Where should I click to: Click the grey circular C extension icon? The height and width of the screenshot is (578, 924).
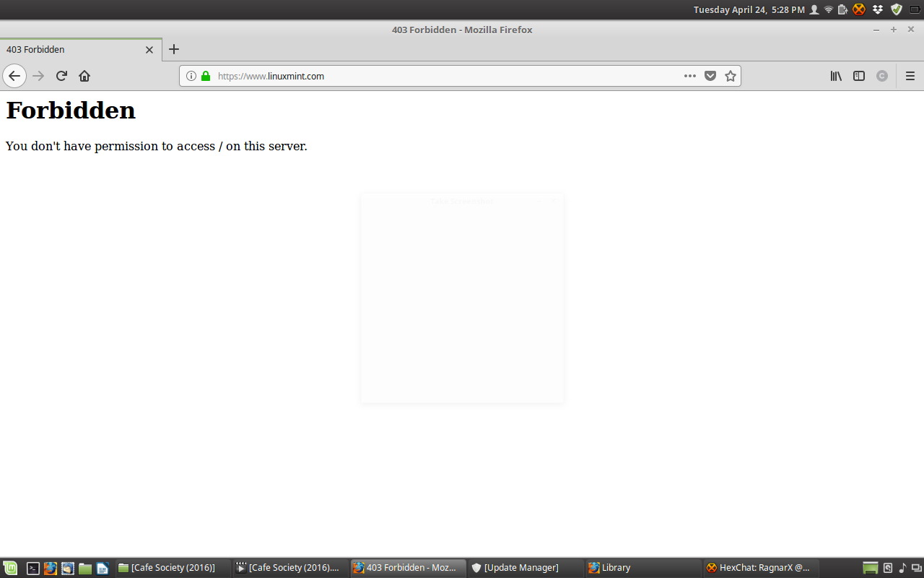[882, 76]
